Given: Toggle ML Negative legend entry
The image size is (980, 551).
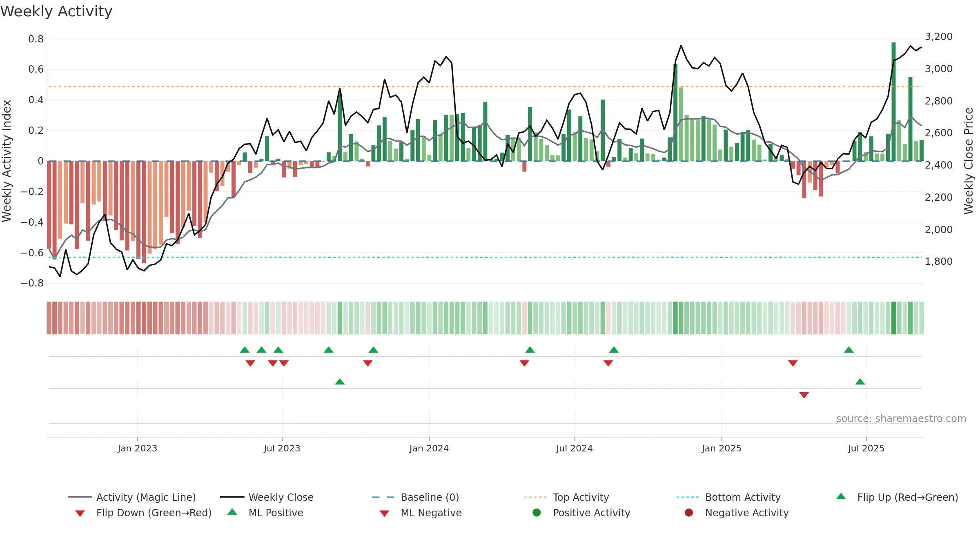Looking at the screenshot, I should click(x=421, y=513).
